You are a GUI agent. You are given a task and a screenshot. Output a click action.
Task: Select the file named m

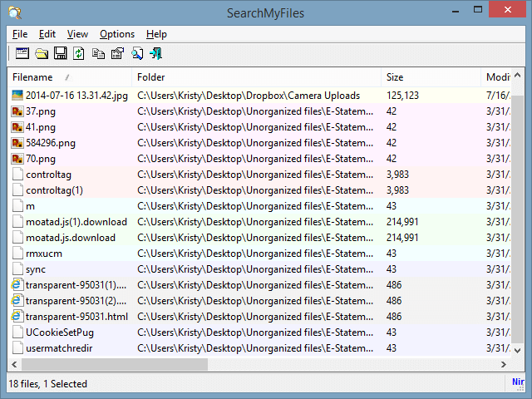point(30,206)
